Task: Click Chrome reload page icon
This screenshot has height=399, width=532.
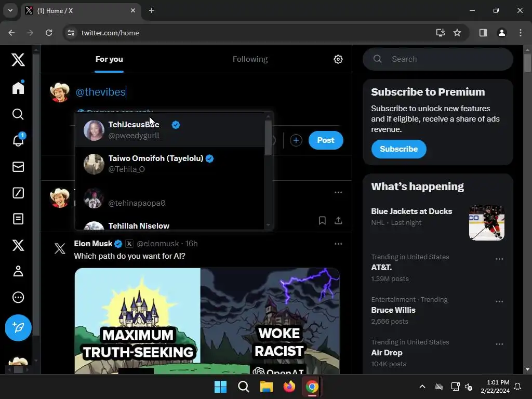Action: pos(49,33)
